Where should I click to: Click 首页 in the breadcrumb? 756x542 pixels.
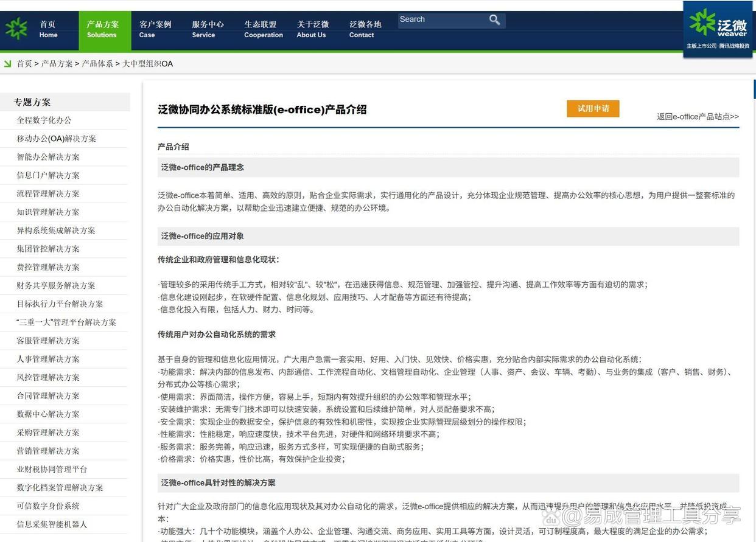tap(24, 63)
